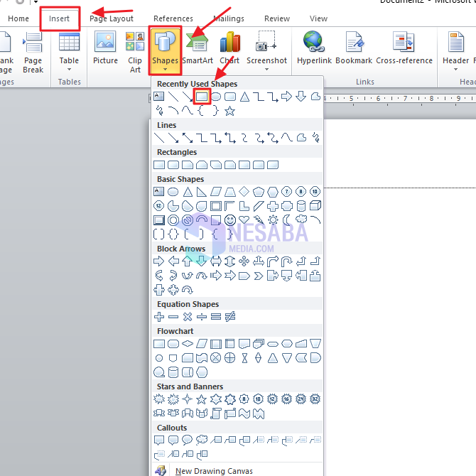Insert a SmartArt graphic
This screenshot has width=476, height=476.
pyautogui.click(x=198, y=48)
